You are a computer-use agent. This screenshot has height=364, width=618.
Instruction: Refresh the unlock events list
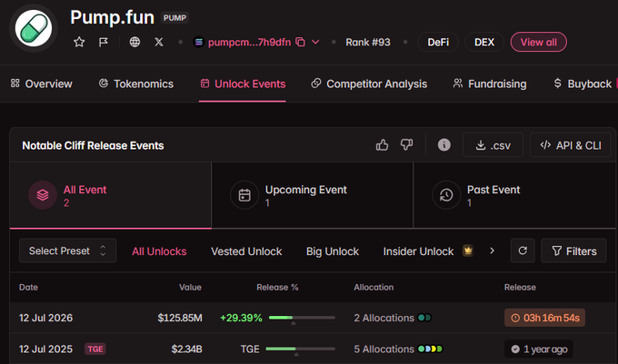coord(523,251)
